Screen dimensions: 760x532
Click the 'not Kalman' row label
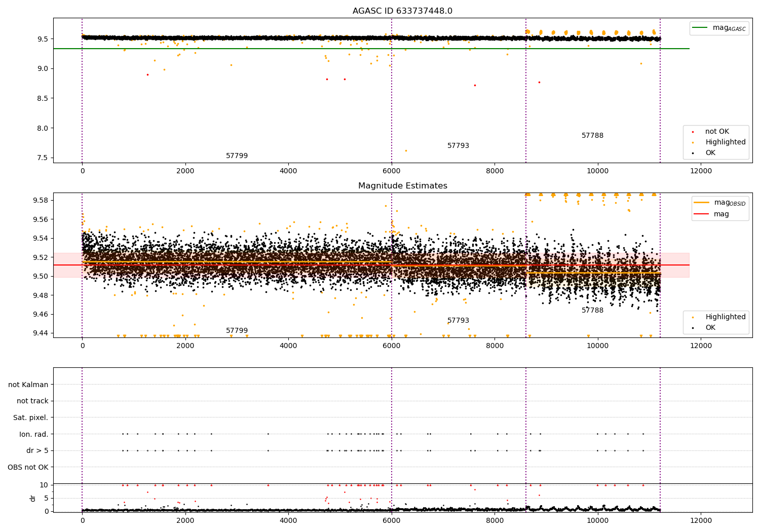(28, 385)
